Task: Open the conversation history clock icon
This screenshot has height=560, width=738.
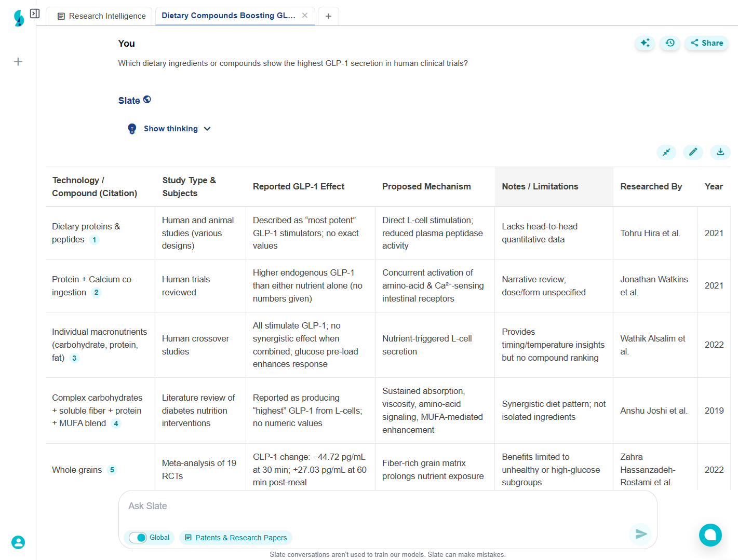Action: pyautogui.click(x=670, y=43)
